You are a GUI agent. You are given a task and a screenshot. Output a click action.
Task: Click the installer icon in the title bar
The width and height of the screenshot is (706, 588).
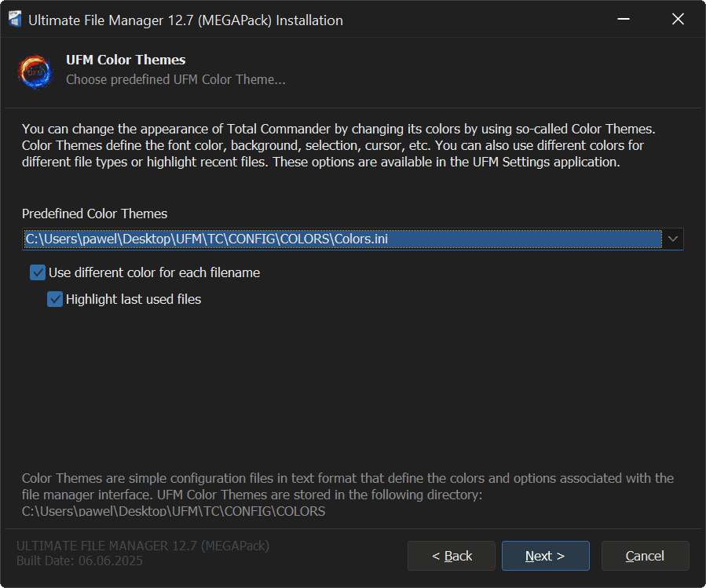(x=15, y=20)
